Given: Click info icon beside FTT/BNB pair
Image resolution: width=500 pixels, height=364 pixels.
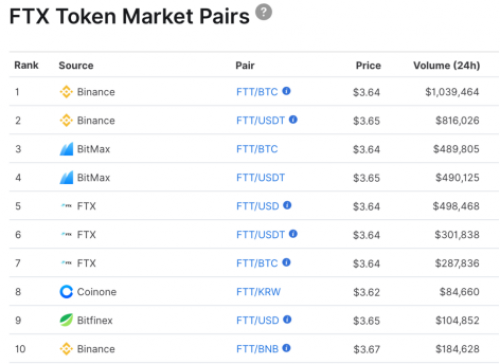Looking at the screenshot, I should click(x=286, y=348).
